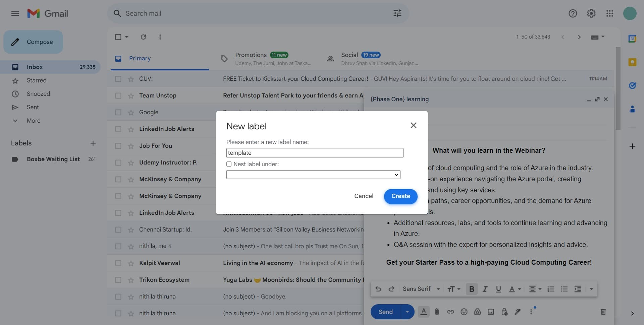Enable the Nest label under checkbox
The image size is (644, 325).
229,164
